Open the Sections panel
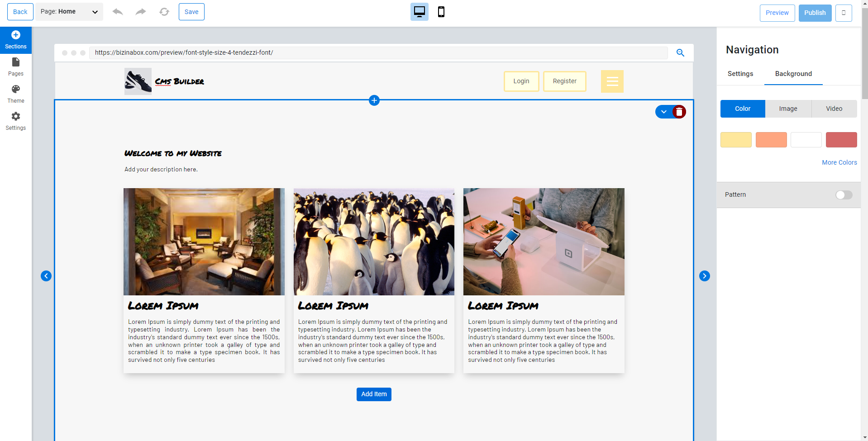868x441 pixels. pyautogui.click(x=15, y=39)
